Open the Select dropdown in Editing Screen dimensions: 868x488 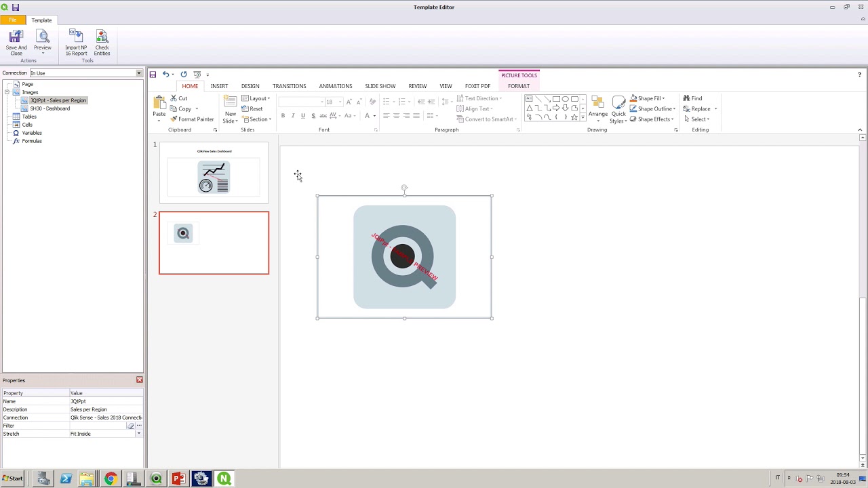696,119
